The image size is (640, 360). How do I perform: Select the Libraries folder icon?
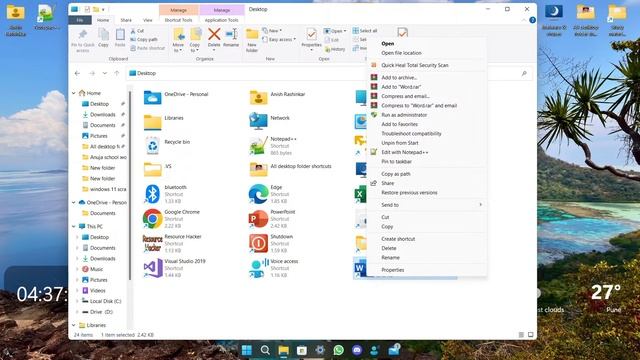tap(153, 122)
